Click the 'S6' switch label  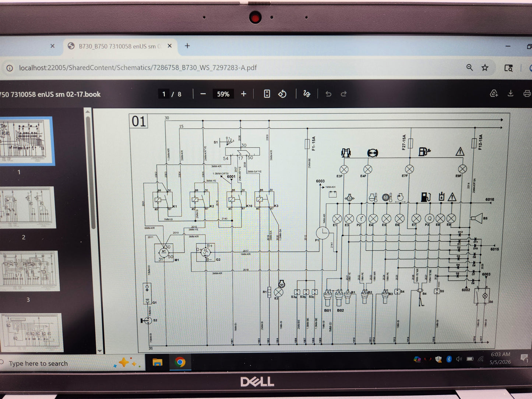pyautogui.click(x=491, y=302)
